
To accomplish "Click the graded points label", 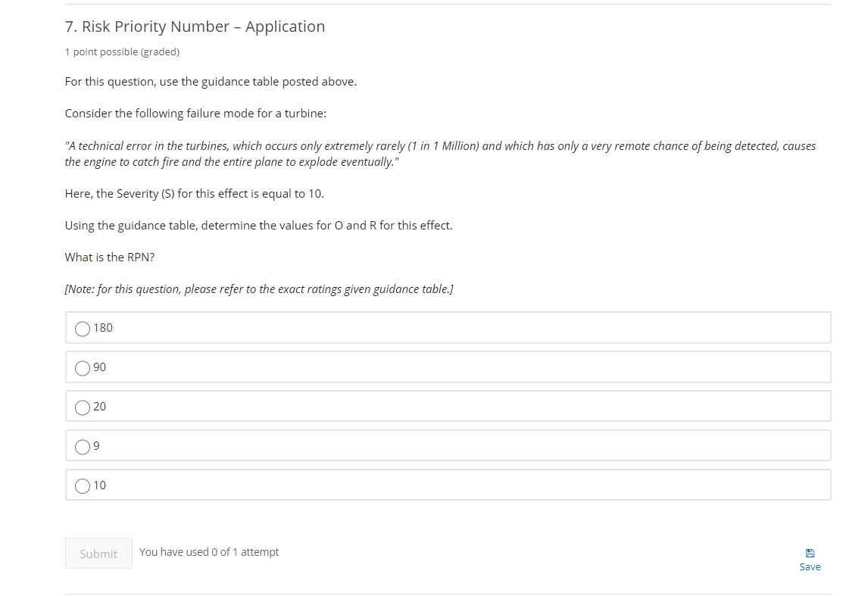I will point(122,51).
